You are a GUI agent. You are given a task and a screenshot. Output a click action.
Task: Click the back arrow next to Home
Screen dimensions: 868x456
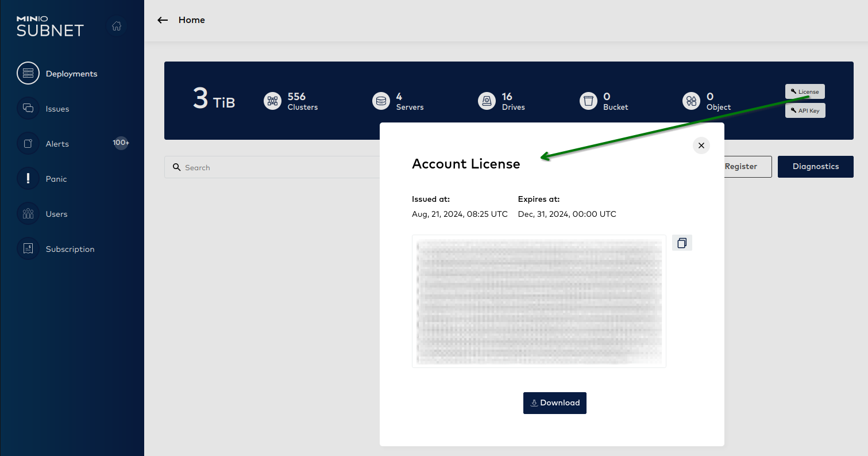[x=163, y=20]
